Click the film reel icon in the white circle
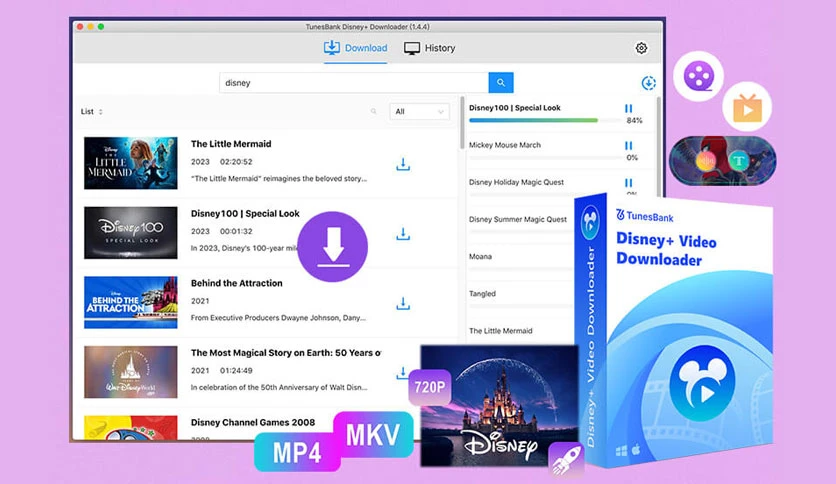This screenshot has width=836, height=484. tap(698, 76)
